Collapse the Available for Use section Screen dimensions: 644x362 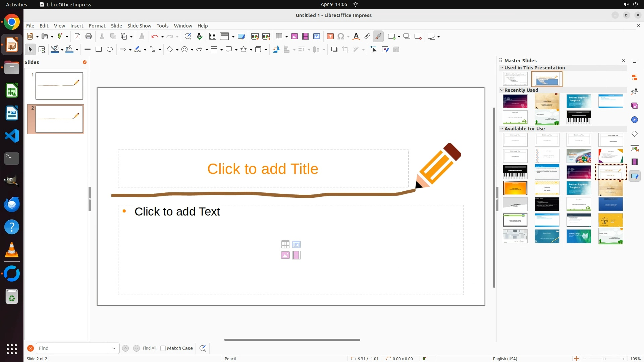click(502, 128)
